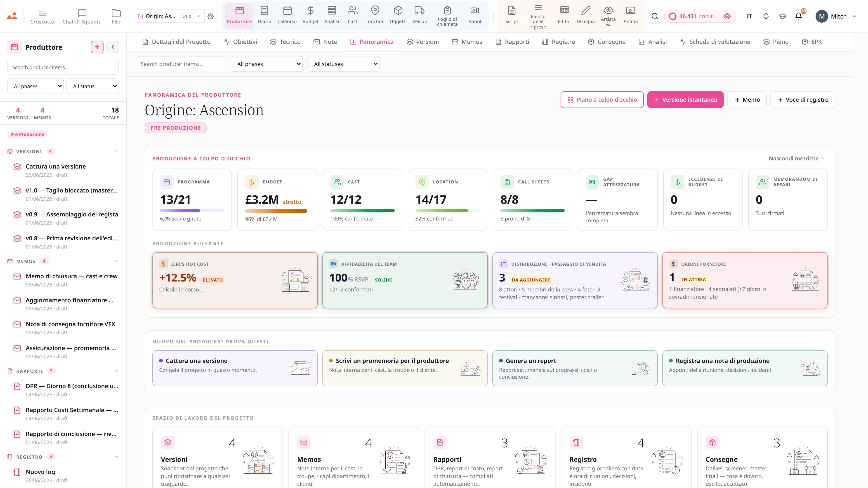Open Foglio di chiamata
The height and width of the screenshot is (488, 868).
447,16
